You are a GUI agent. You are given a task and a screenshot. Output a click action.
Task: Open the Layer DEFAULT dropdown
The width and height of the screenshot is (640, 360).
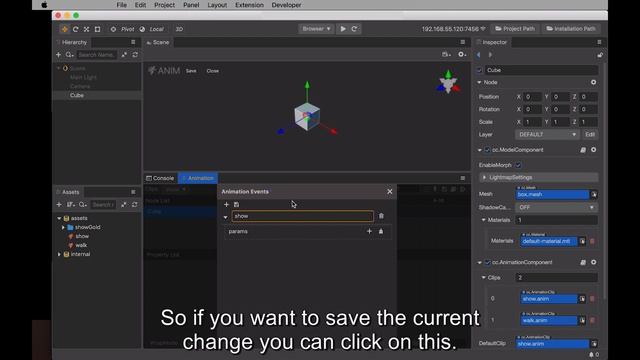tap(547, 134)
